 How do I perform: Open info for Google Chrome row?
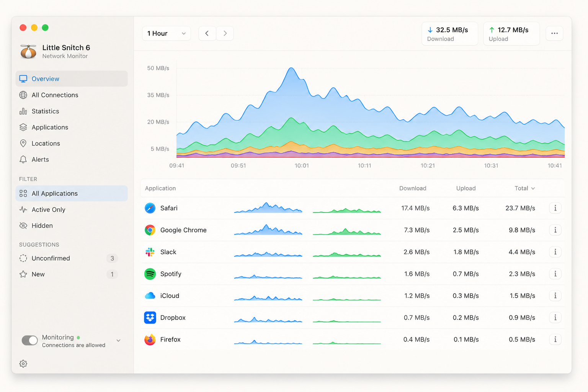(x=555, y=230)
